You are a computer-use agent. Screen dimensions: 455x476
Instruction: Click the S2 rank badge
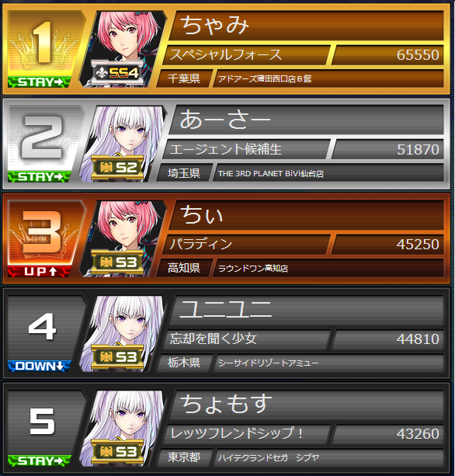point(117,167)
